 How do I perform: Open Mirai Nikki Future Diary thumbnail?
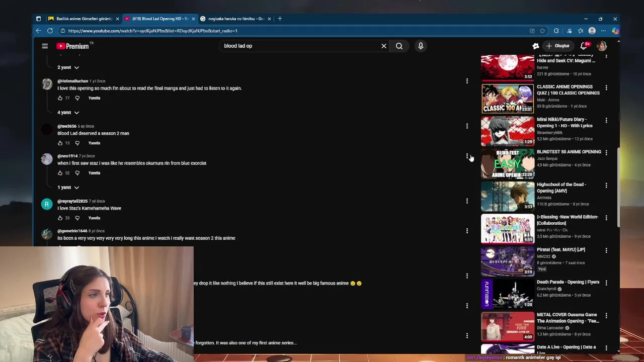coord(508,131)
